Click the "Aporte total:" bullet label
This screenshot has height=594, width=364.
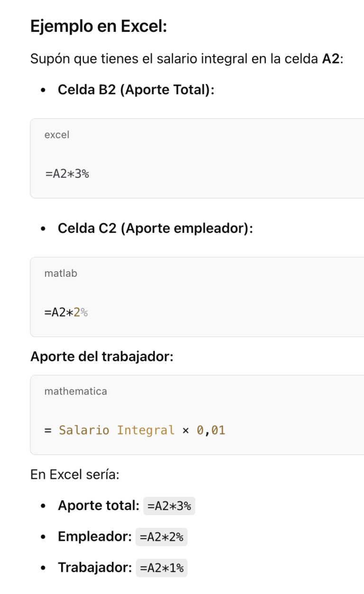pos(98,505)
